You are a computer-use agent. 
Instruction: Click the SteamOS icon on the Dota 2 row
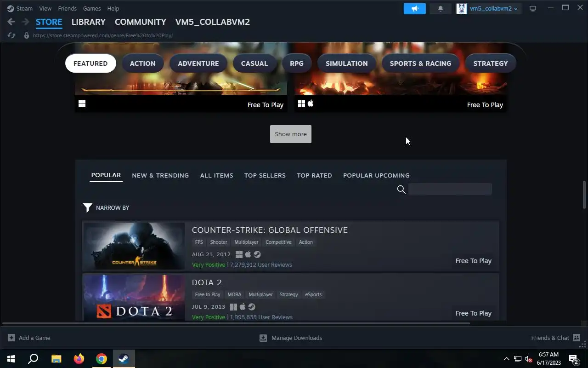tap(252, 307)
